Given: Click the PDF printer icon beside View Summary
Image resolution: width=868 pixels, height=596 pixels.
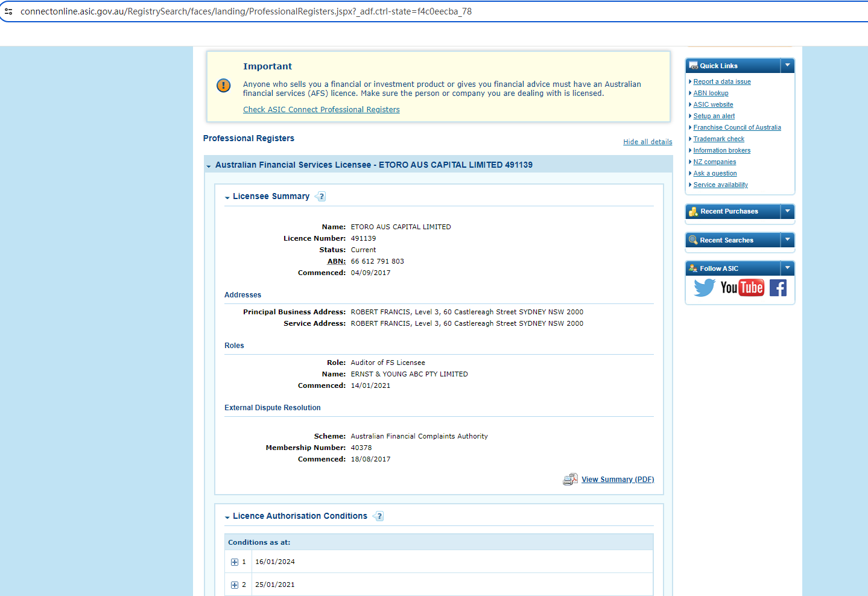Looking at the screenshot, I should [570, 480].
